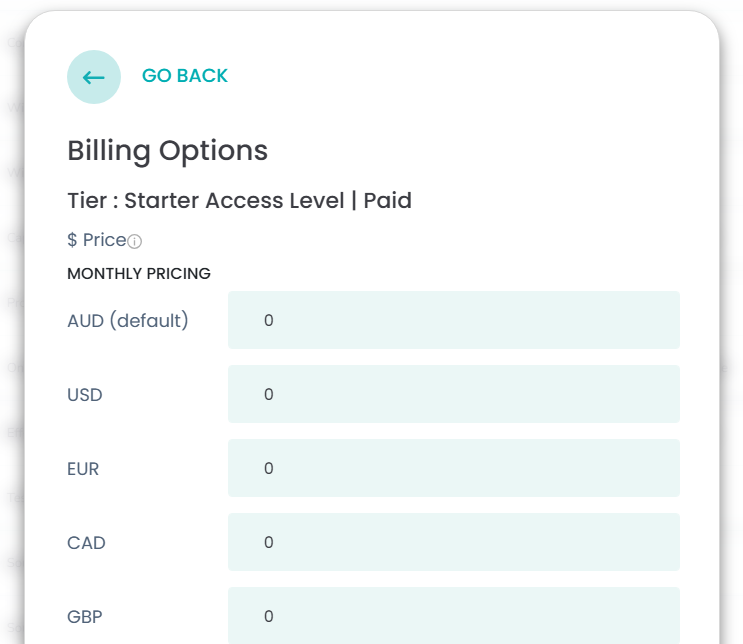Click the GBP currency label
Viewport: 743px width, 644px height.
85,617
